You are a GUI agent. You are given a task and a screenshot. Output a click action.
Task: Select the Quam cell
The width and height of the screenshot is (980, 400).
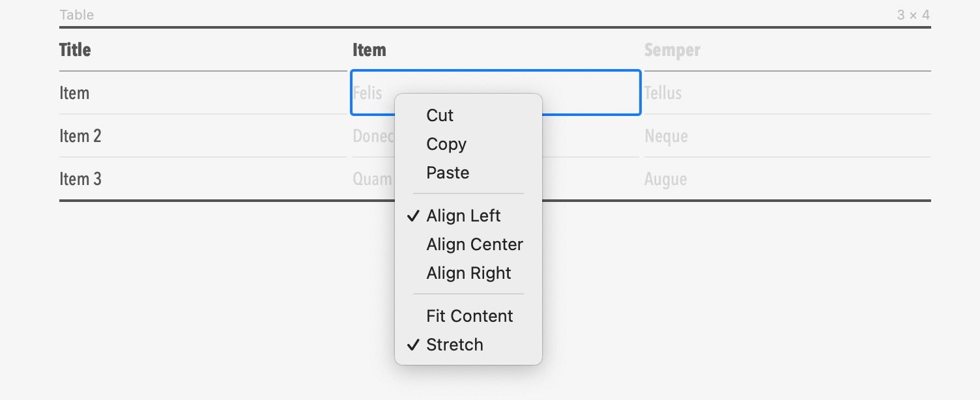(x=372, y=179)
